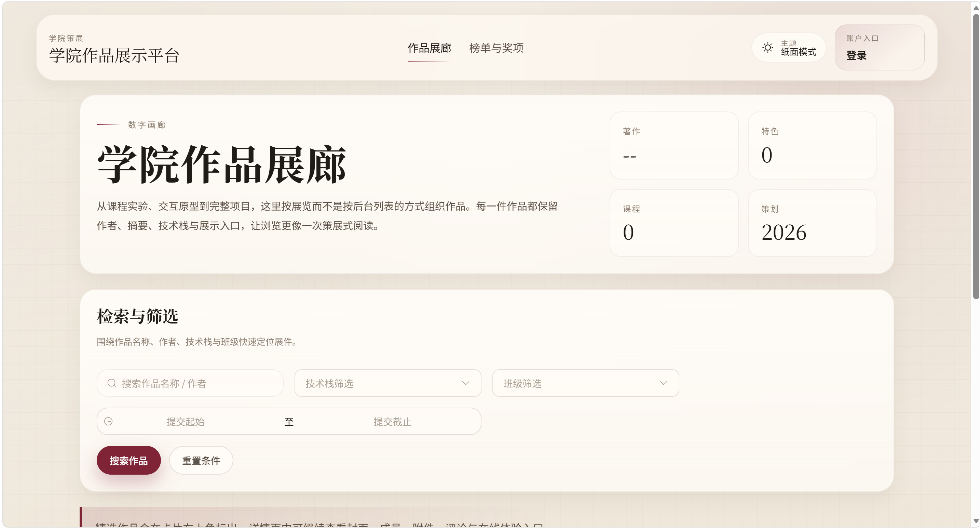Open the 班级筛选 dropdown
This screenshot has height=529, width=980.
point(585,383)
